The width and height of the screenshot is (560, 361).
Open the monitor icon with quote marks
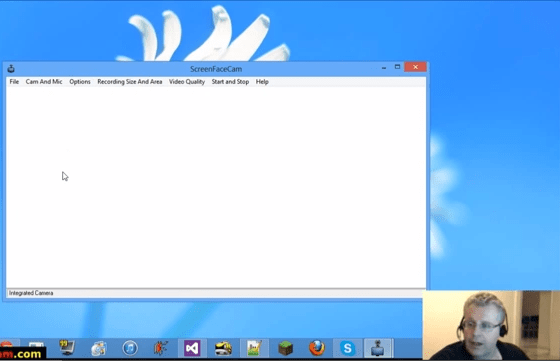[x=67, y=348]
